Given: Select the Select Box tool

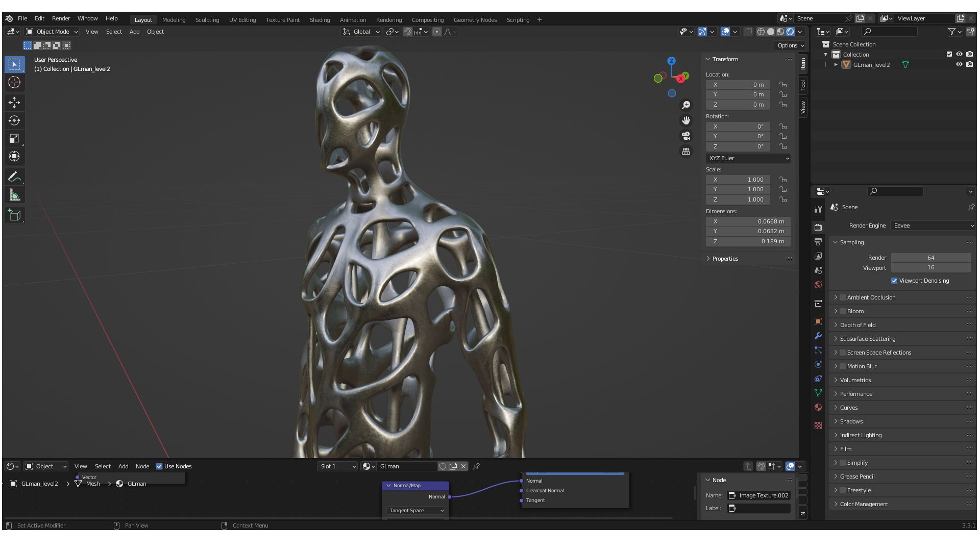Looking at the screenshot, I should (14, 64).
